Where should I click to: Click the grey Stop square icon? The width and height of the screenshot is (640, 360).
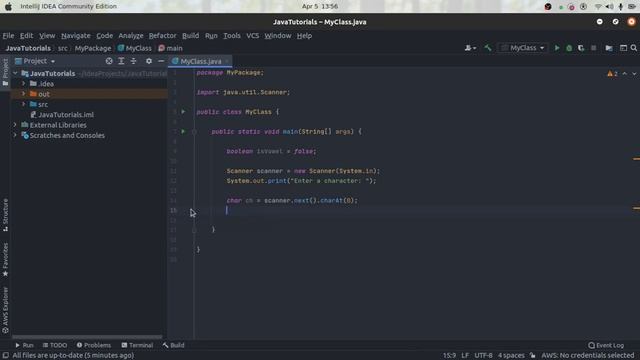pyautogui.click(x=593, y=48)
